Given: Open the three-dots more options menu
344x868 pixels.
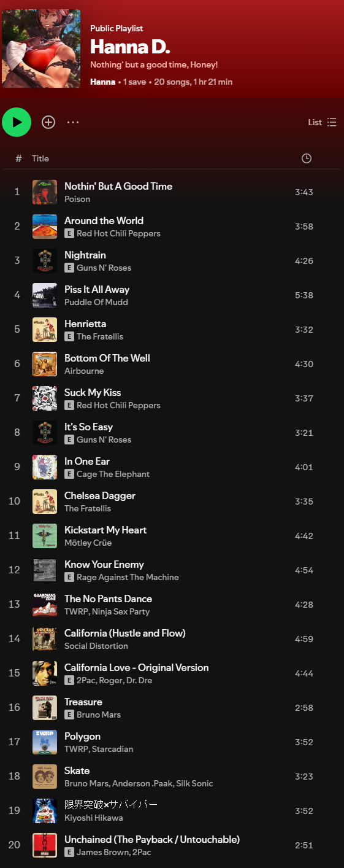Looking at the screenshot, I should (73, 122).
